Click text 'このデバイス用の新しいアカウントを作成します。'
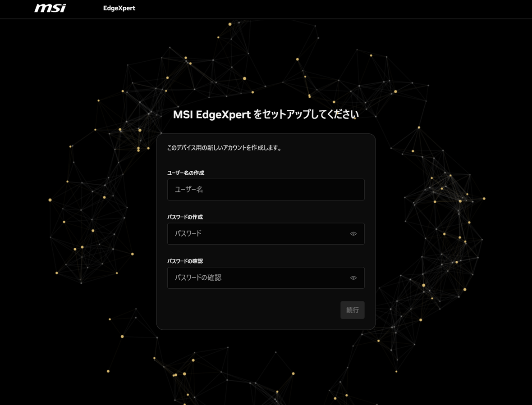This screenshot has width=532, height=405. [x=224, y=148]
